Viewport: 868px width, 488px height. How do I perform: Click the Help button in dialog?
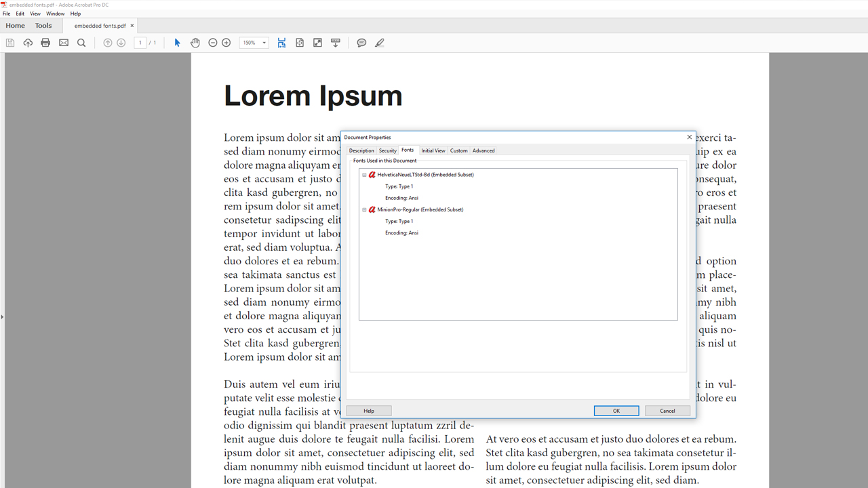[x=369, y=411]
